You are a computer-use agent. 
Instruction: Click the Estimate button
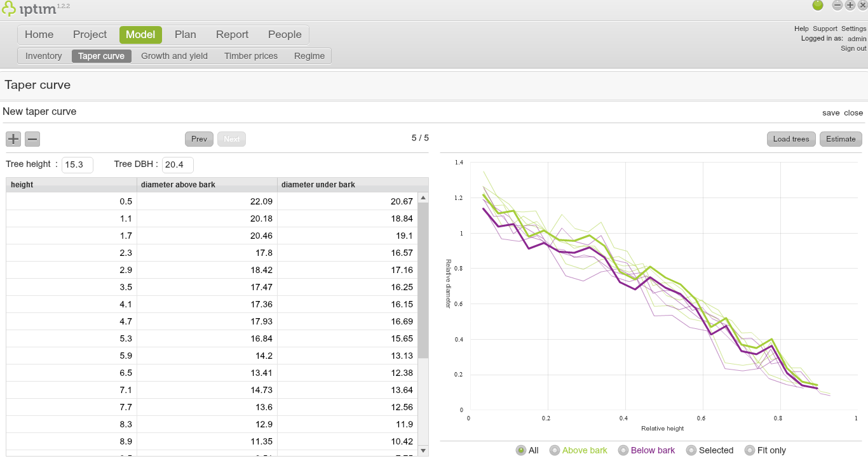click(840, 138)
